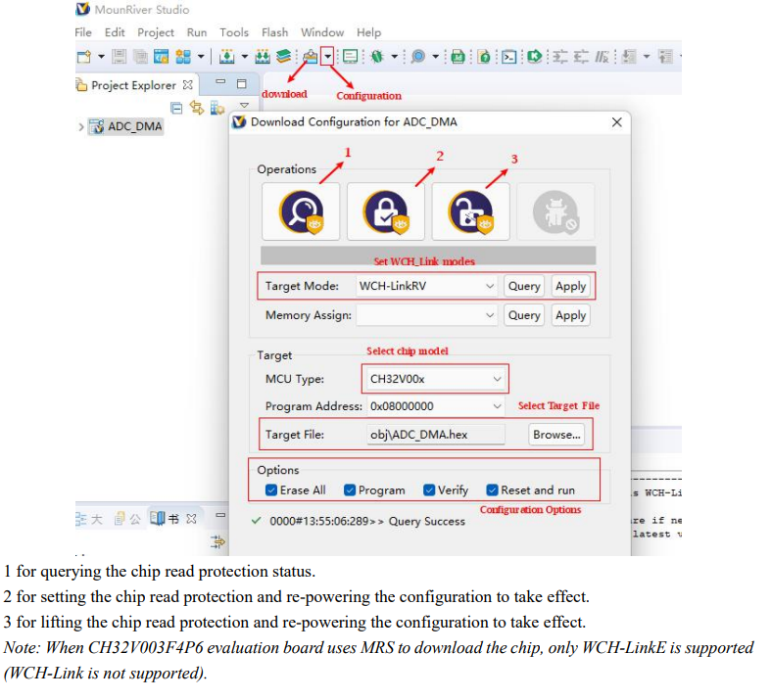771x700 pixels.
Task: Click the Collapse All icon in Project Explorer
Action: pos(176,108)
